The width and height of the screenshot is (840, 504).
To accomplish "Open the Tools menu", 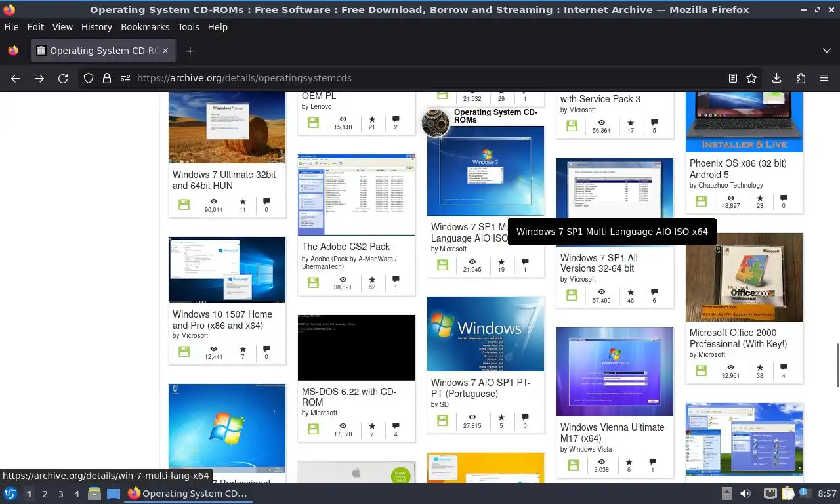I will [188, 27].
